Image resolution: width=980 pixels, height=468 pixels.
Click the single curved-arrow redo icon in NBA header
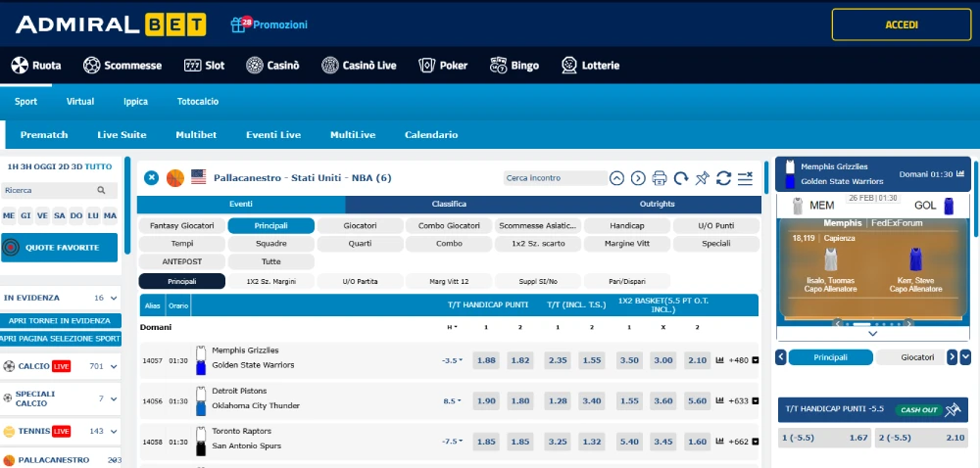tap(681, 178)
